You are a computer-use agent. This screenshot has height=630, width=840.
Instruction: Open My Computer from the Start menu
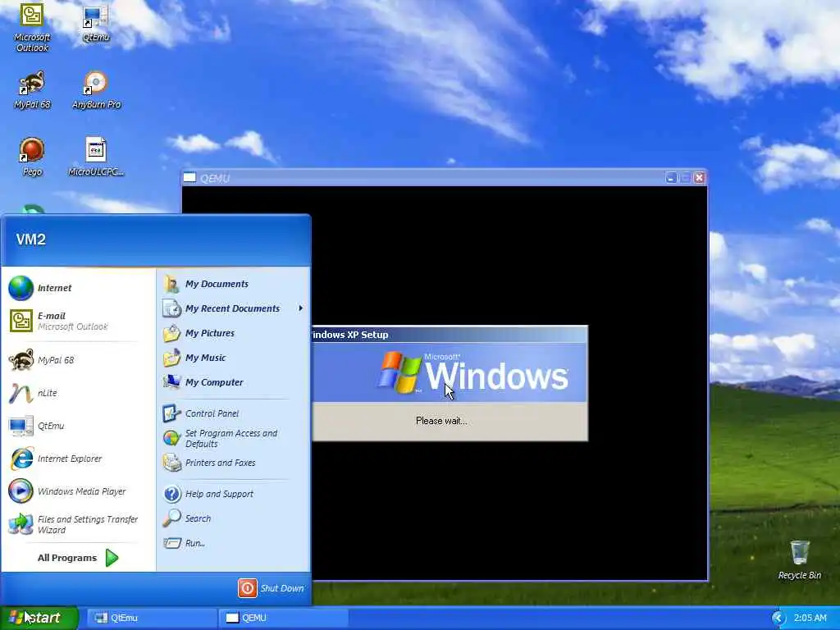(234, 382)
